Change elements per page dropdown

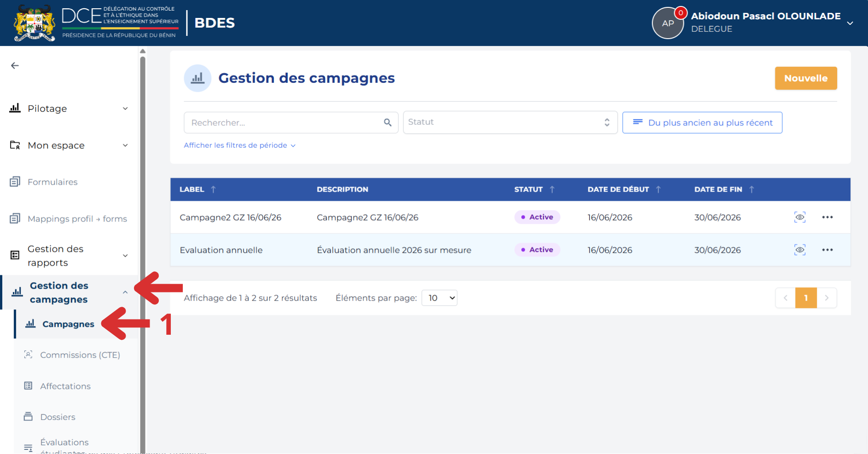[439, 298]
